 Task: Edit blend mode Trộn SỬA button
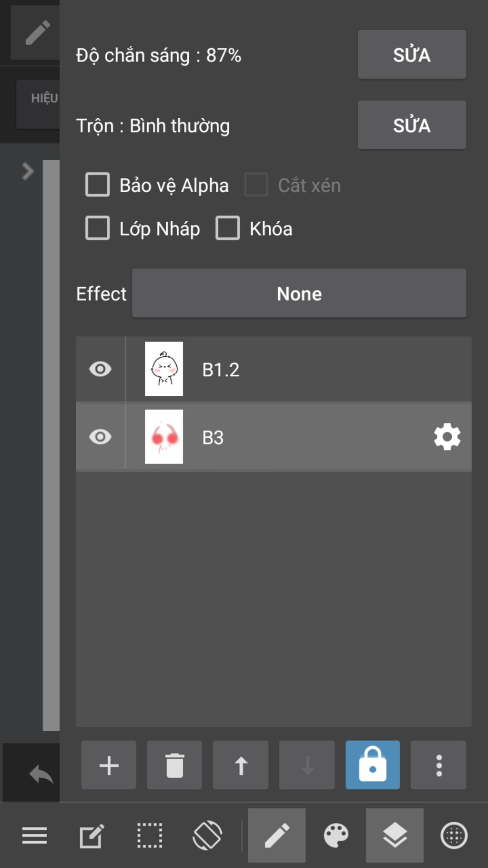[x=412, y=125]
